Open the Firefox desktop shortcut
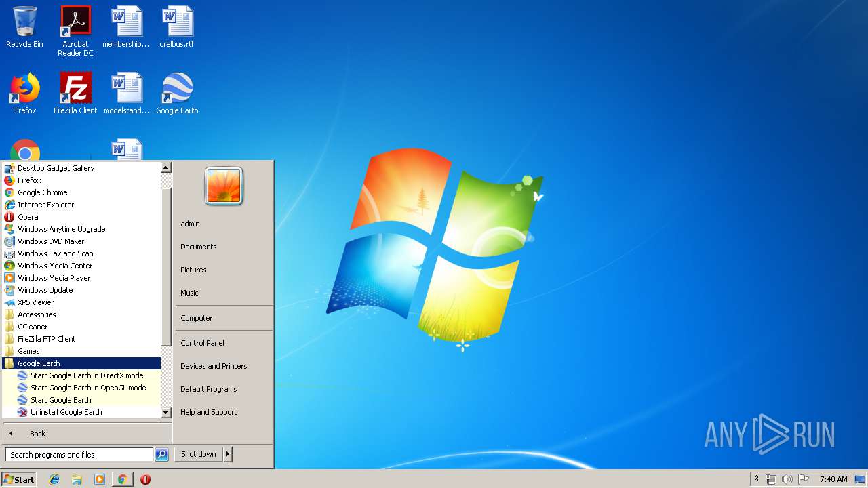The width and height of the screenshot is (868, 488). [x=24, y=94]
